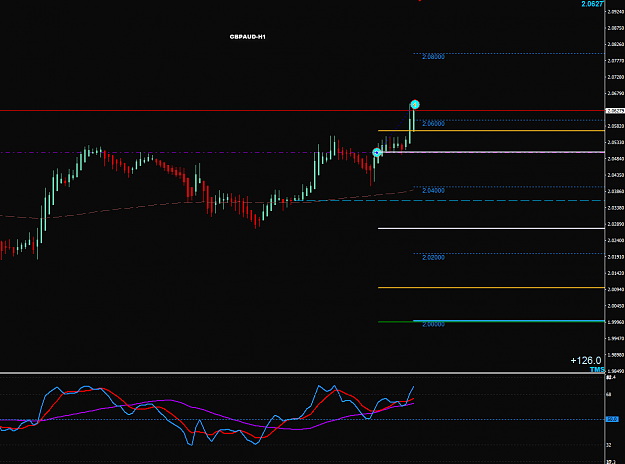Select the upper cyan circle marker at the price peak

[415, 104]
